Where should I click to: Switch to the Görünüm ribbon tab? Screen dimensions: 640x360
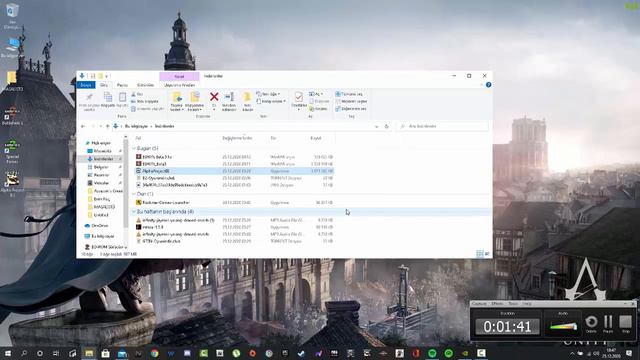(x=145, y=85)
